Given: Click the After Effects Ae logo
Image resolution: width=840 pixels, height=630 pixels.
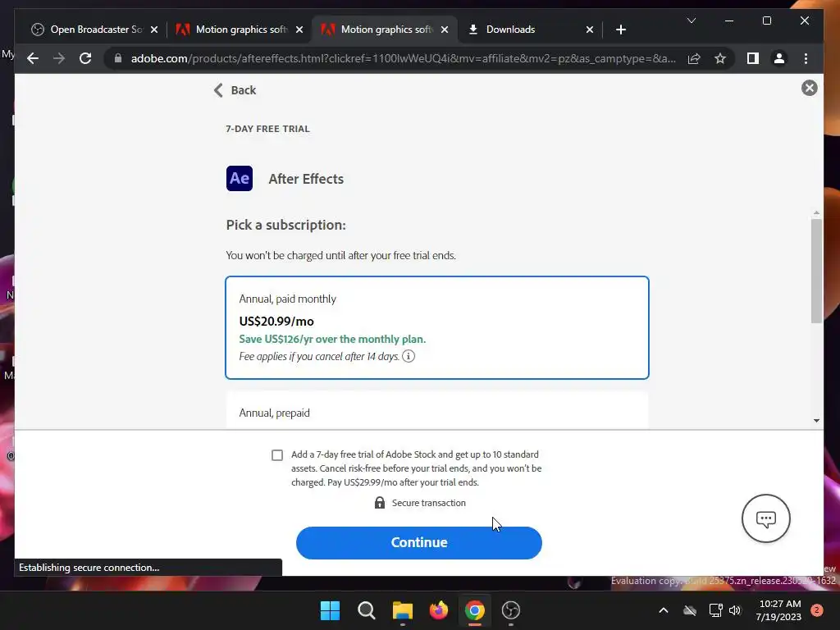Looking at the screenshot, I should [240, 178].
